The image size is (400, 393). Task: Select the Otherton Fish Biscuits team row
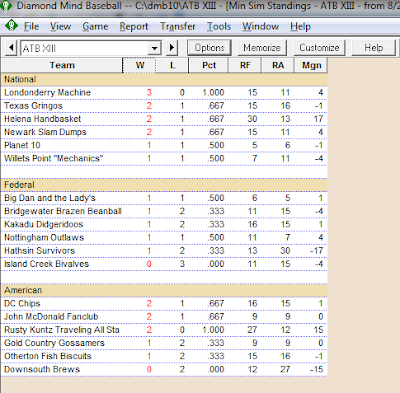[164, 356]
